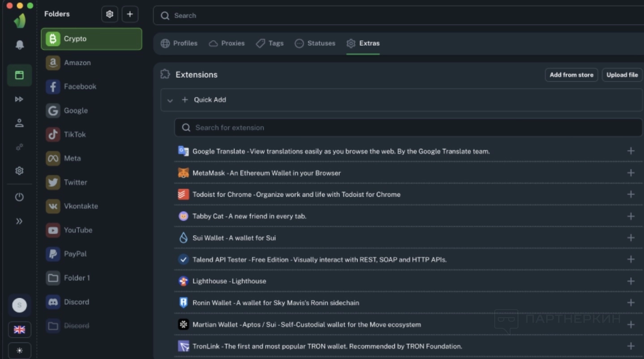The image size is (644, 359).
Task: Collapse the Quick Add section chevron
Action: (x=170, y=100)
